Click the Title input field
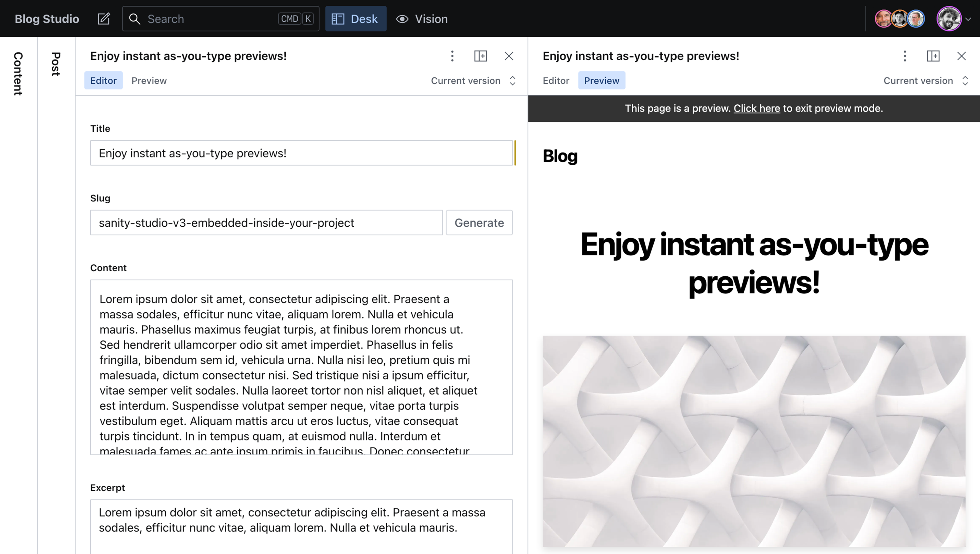The image size is (980, 554). point(302,153)
